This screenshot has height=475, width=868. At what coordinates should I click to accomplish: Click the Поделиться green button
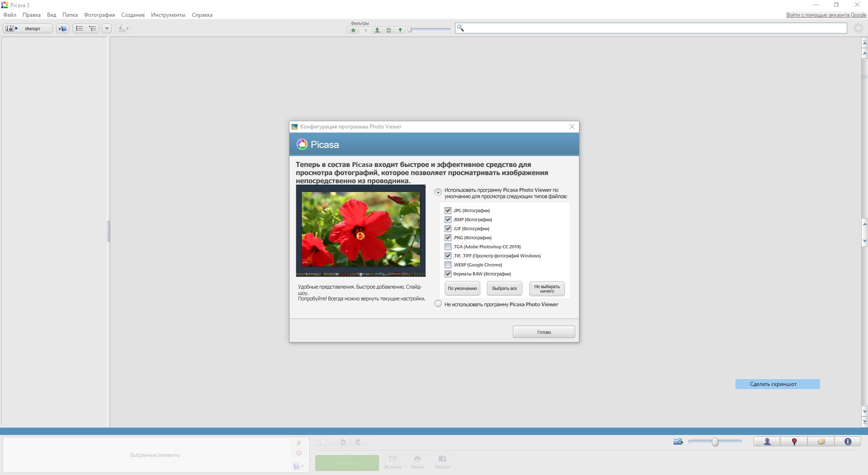coord(347,463)
